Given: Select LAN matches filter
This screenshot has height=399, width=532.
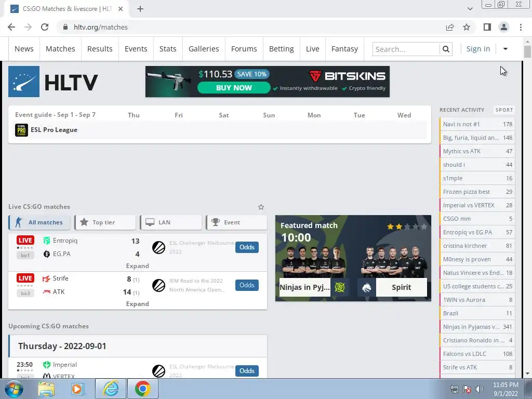Looking at the screenshot, I should pos(170,222).
